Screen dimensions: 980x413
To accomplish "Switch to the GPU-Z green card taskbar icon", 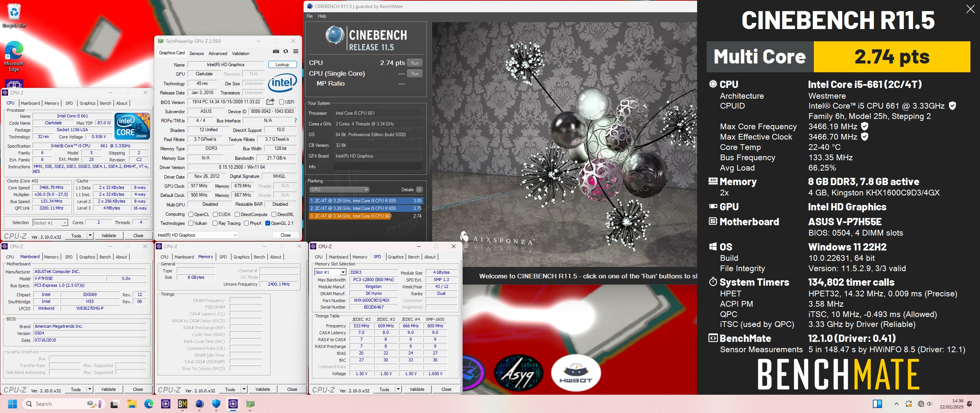I will [x=250, y=404].
